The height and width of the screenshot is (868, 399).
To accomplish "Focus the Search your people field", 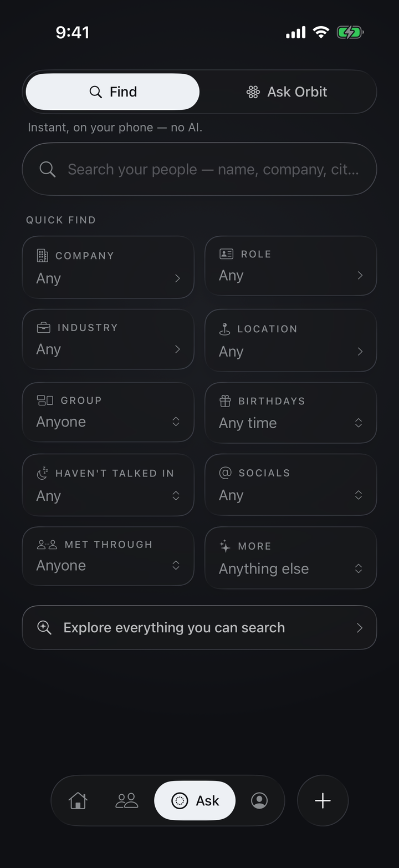I will point(199,169).
